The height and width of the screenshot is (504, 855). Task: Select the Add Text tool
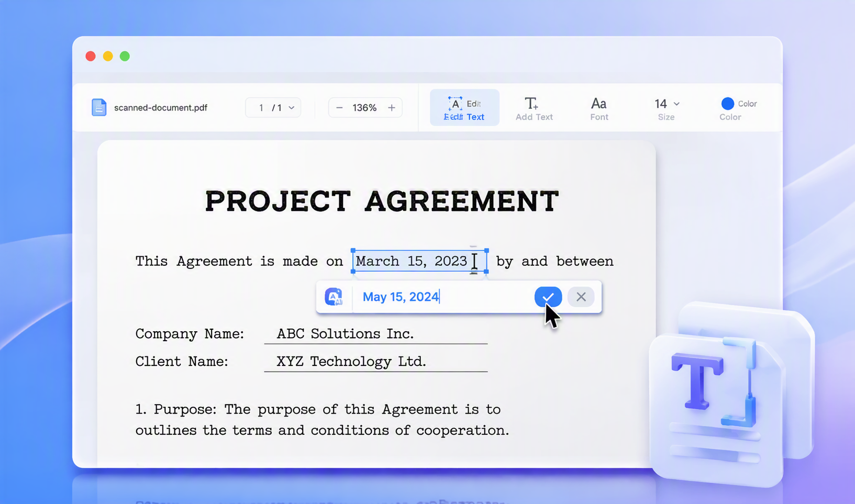(x=534, y=108)
